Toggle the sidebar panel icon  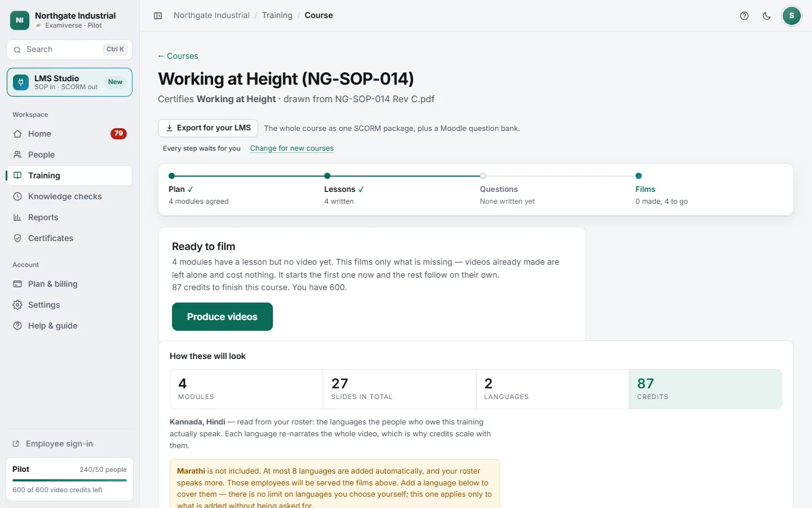pyautogui.click(x=158, y=16)
